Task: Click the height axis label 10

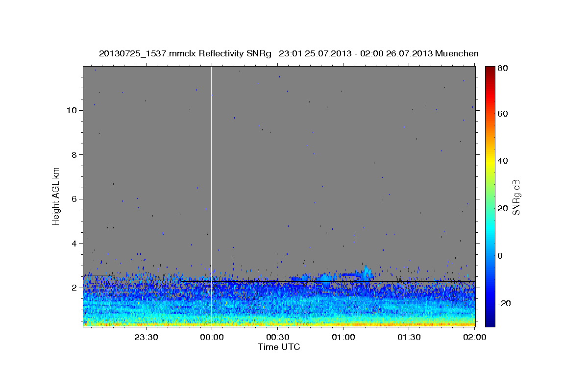Action: pos(72,110)
